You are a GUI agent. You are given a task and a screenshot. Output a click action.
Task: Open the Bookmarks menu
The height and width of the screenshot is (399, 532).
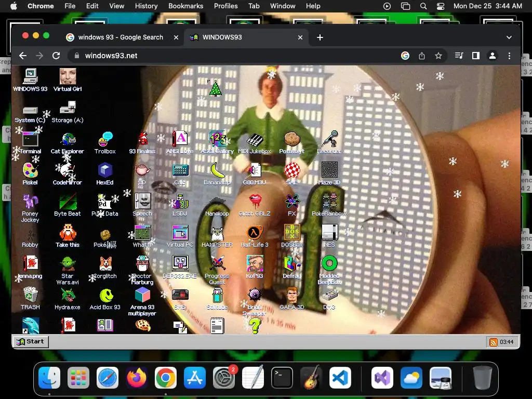[x=185, y=6]
